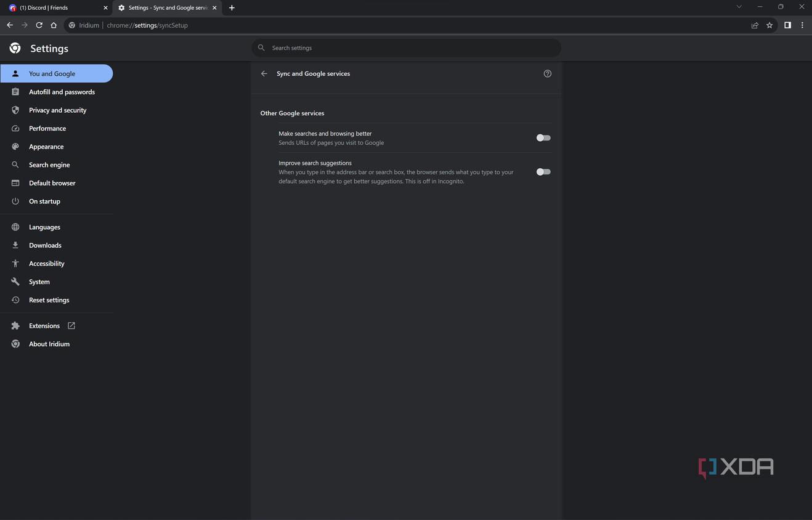
Task: Open Performance settings section
Action: pos(57,128)
